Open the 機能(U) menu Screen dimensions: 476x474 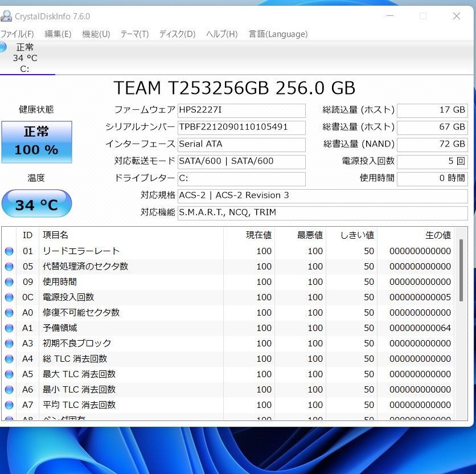(x=96, y=34)
